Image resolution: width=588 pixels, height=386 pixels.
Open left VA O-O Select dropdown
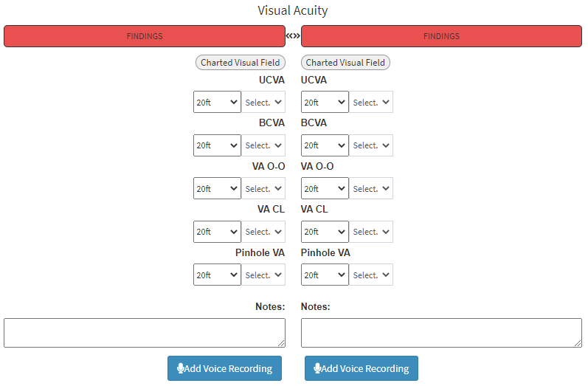click(x=263, y=189)
